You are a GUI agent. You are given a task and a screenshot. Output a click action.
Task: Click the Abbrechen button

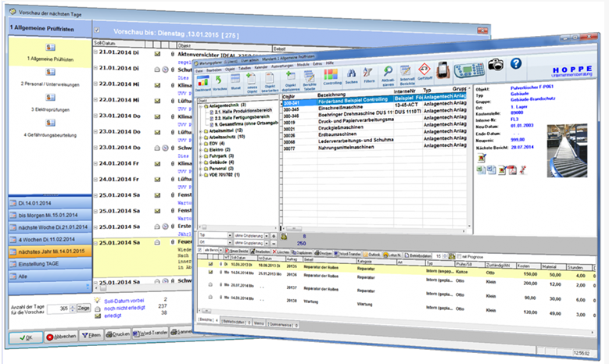(61, 337)
